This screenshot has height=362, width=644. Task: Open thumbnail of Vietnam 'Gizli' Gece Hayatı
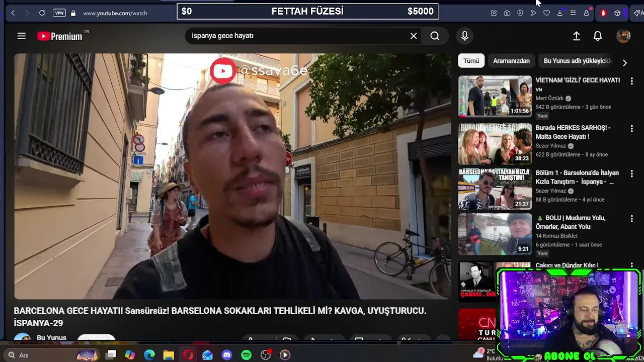pyautogui.click(x=495, y=96)
